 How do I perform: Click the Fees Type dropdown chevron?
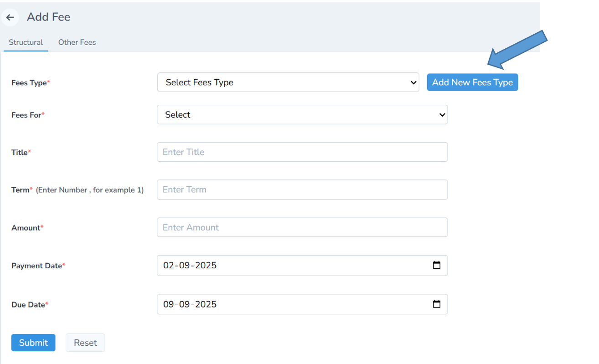pyautogui.click(x=413, y=82)
